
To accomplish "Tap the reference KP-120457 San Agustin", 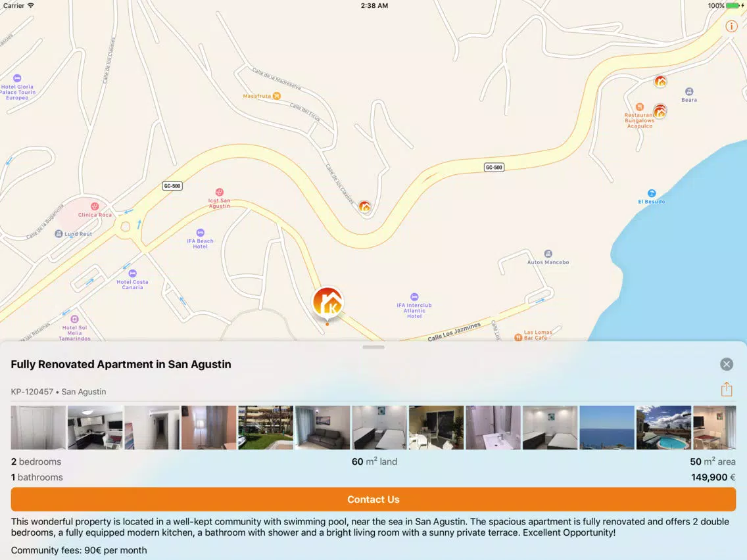I will pyautogui.click(x=59, y=392).
